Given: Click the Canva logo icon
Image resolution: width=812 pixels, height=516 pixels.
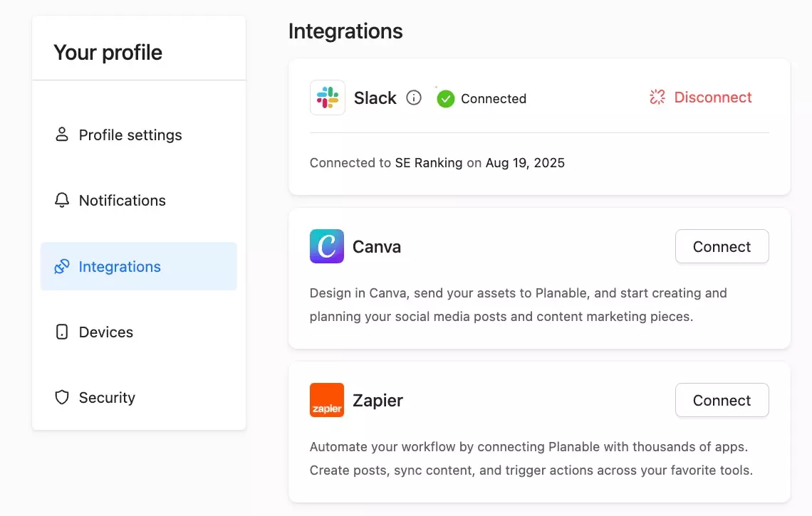Looking at the screenshot, I should tap(327, 246).
